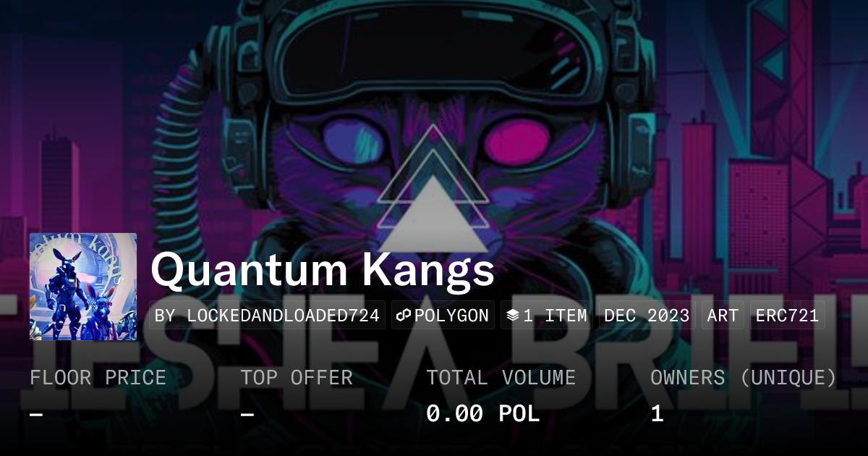Select the ERC721 token standard tag

click(787, 316)
